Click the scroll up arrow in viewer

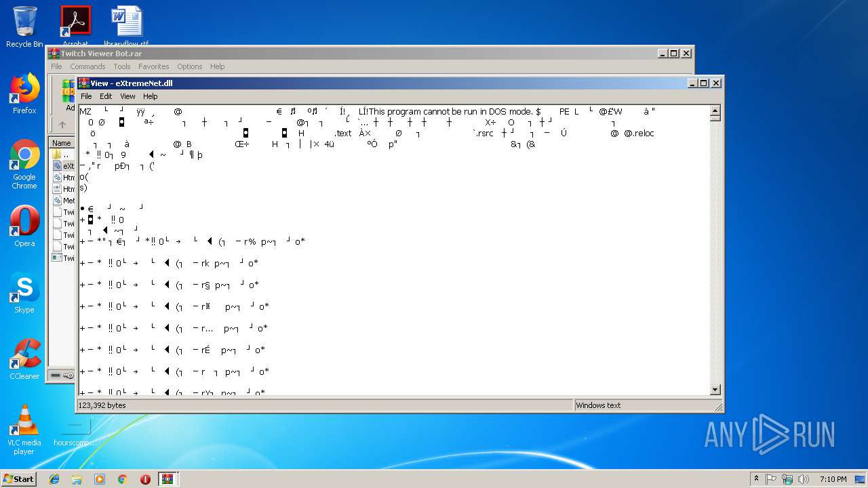coord(715,110)
